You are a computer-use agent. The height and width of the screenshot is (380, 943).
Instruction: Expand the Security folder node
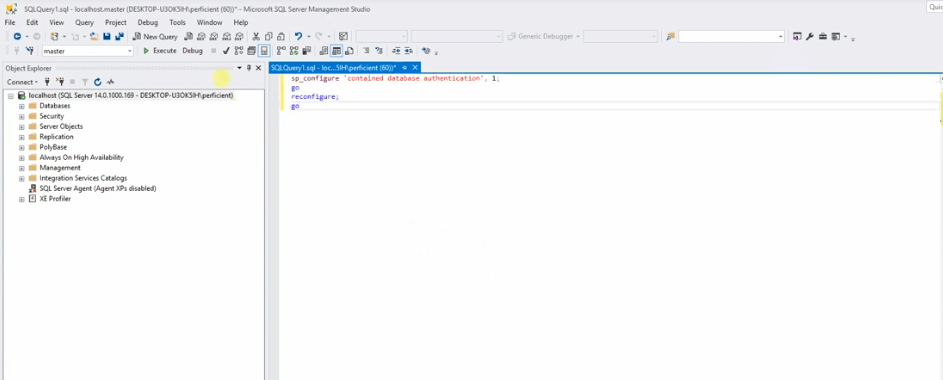pos(22,116)
